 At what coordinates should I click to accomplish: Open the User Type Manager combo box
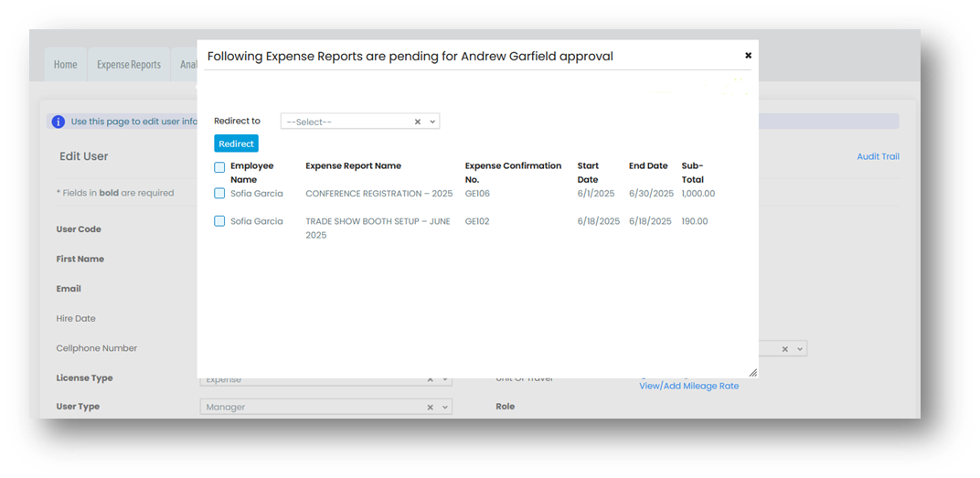pyautogui.click(x=325, y=407)
